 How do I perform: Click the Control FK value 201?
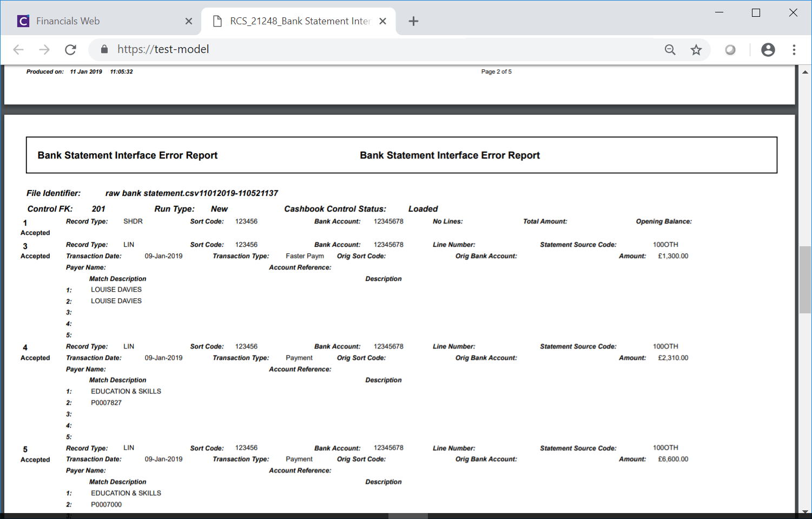click(98, 209)
